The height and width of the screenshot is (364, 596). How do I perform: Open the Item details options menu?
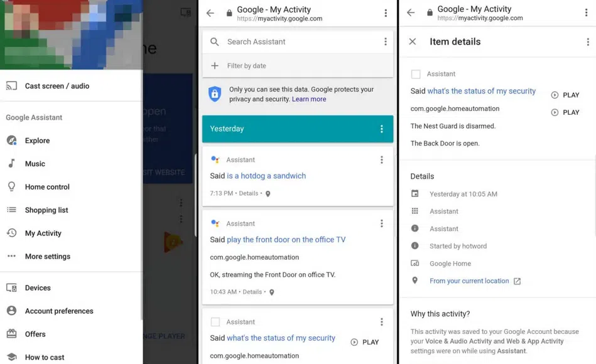coord(588,41)
